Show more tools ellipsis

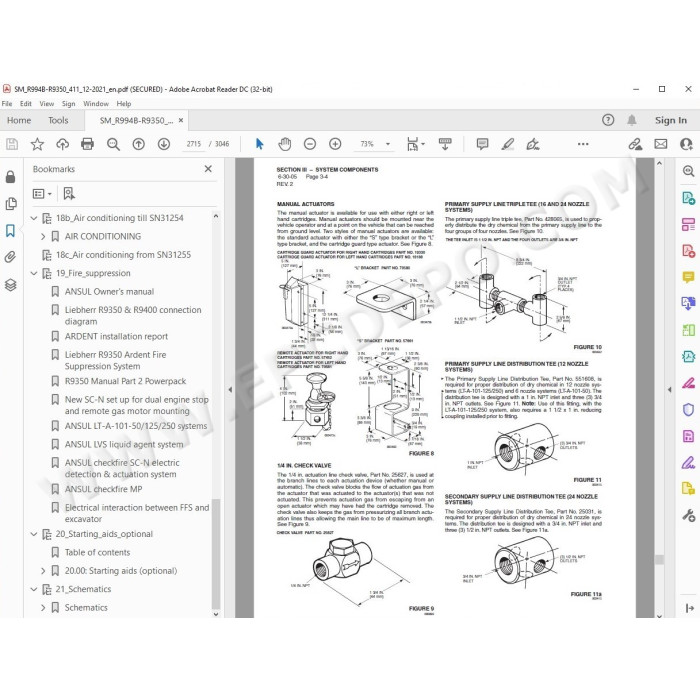(583, 144)
